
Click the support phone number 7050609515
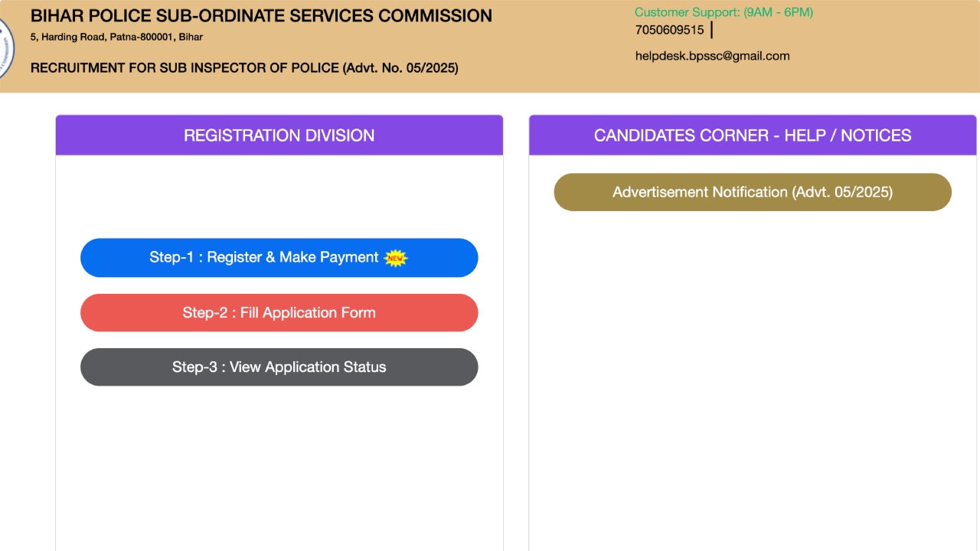(x=669, y=31)
